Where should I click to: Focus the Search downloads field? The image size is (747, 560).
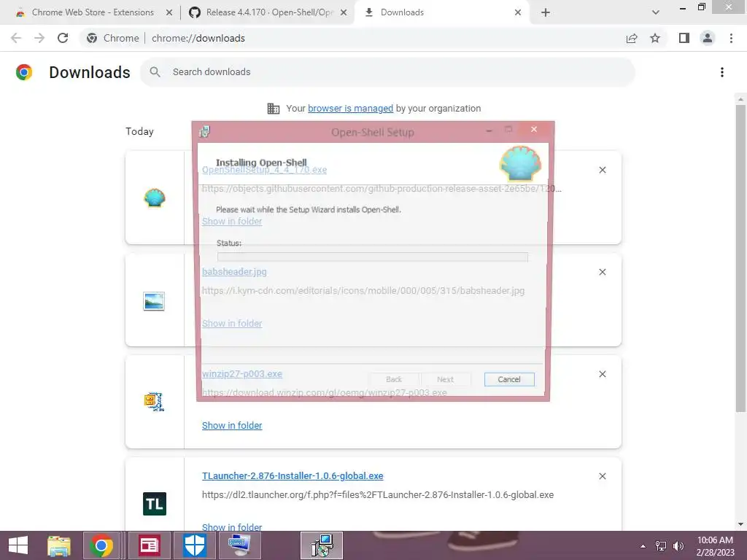click(387, 72)
